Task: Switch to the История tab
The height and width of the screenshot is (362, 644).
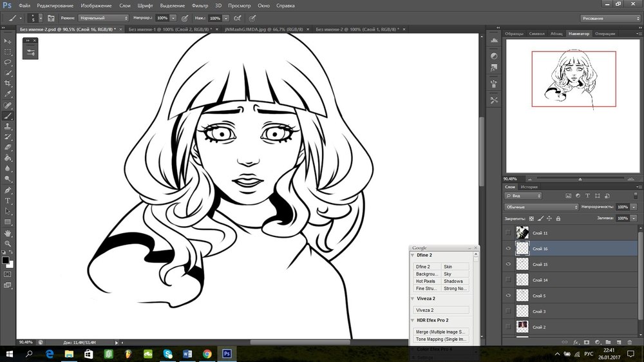Action: pyautogui.click(x=529, y=187)
